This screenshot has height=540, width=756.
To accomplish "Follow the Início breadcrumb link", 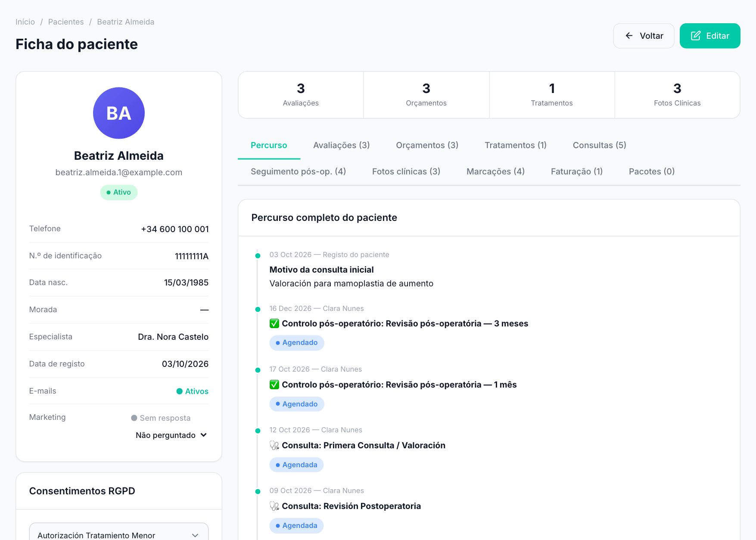I will coord(25,22).
